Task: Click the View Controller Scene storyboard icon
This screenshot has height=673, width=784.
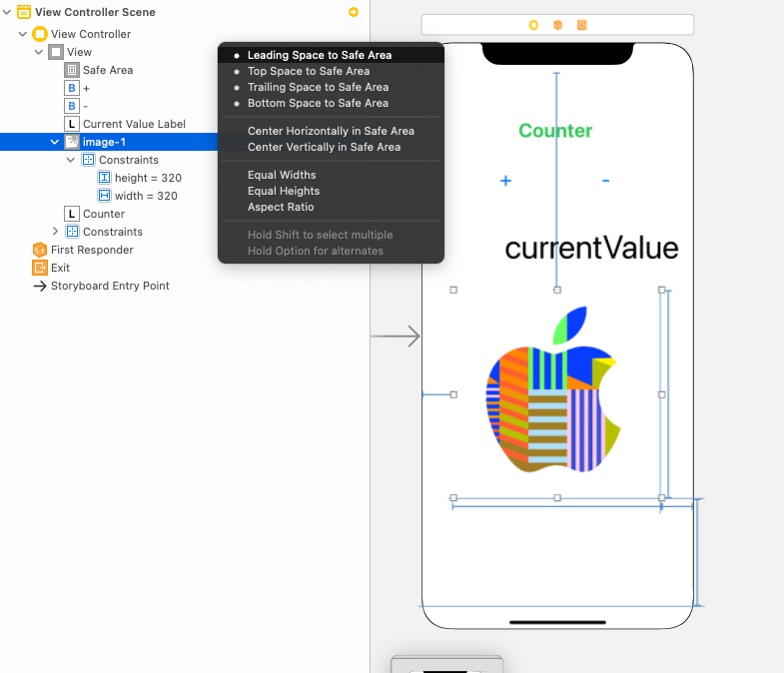Action: click(x=24, y=12)
